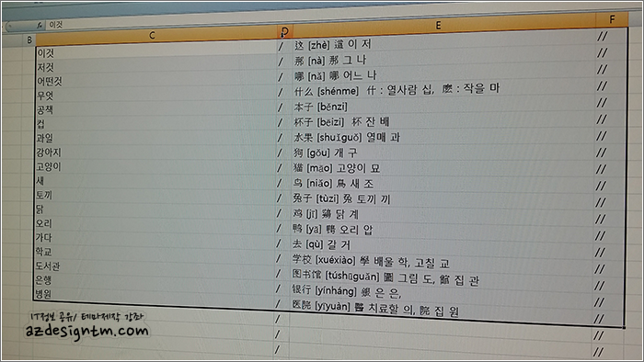Screen dimensions: 644x362
Task: Select column D header
Action: 285,31
